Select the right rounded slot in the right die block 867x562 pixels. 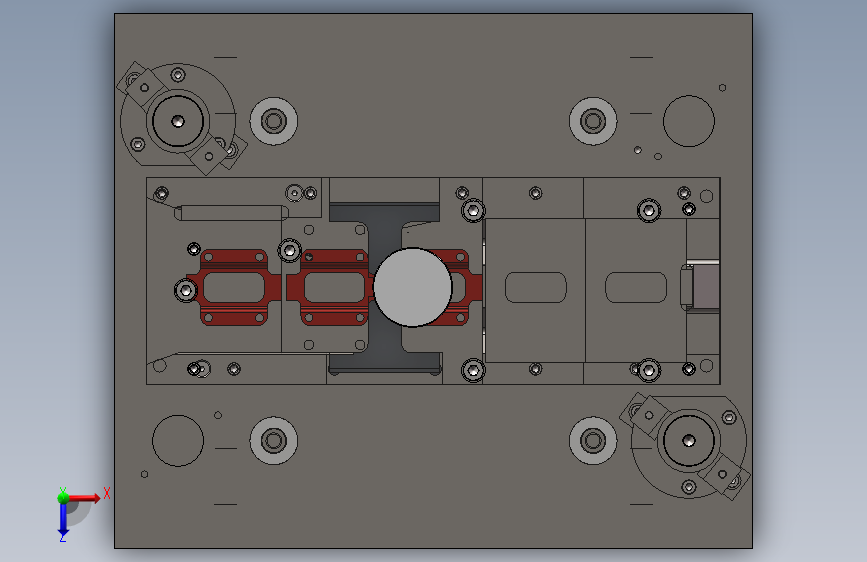click(x=636, y=287)
